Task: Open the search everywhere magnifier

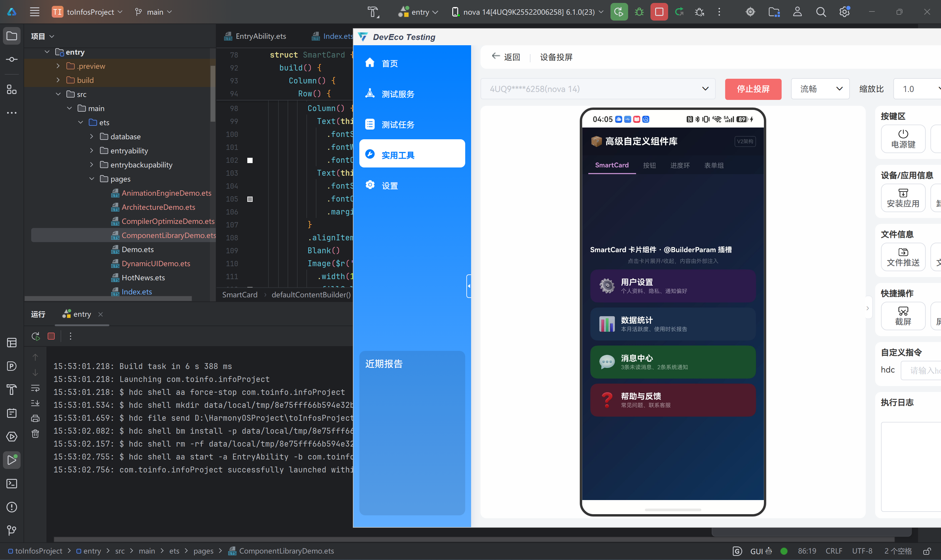Action: [820, 12]
